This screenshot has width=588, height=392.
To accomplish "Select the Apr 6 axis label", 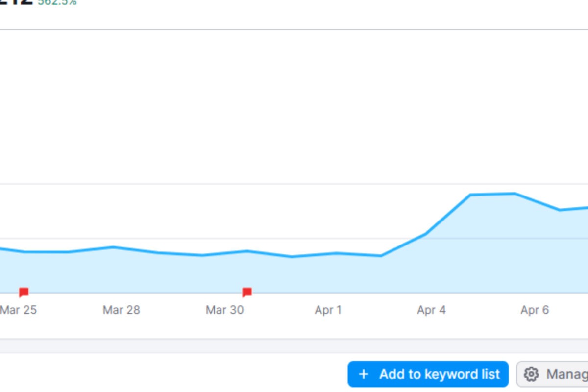I will click(535, 310).
